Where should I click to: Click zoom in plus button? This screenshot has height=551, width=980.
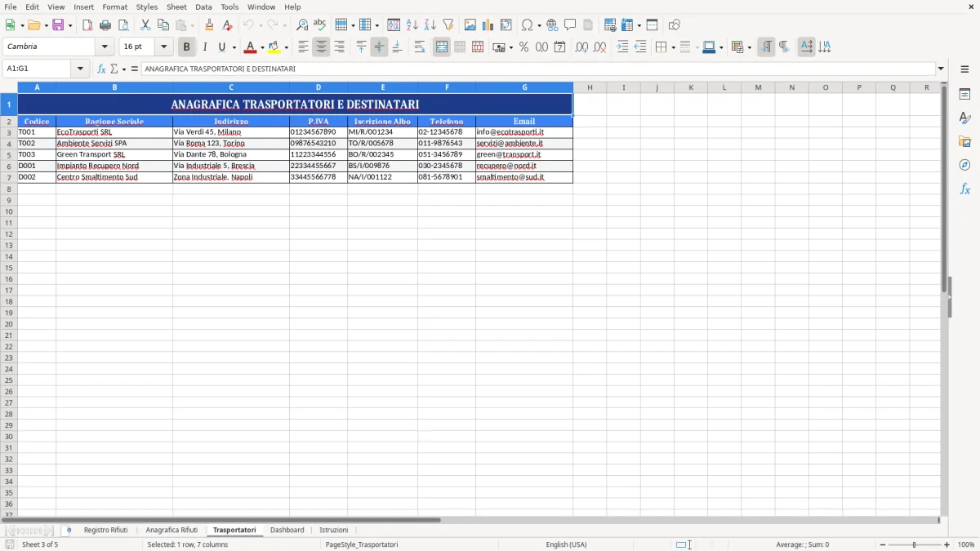(947, 544)
